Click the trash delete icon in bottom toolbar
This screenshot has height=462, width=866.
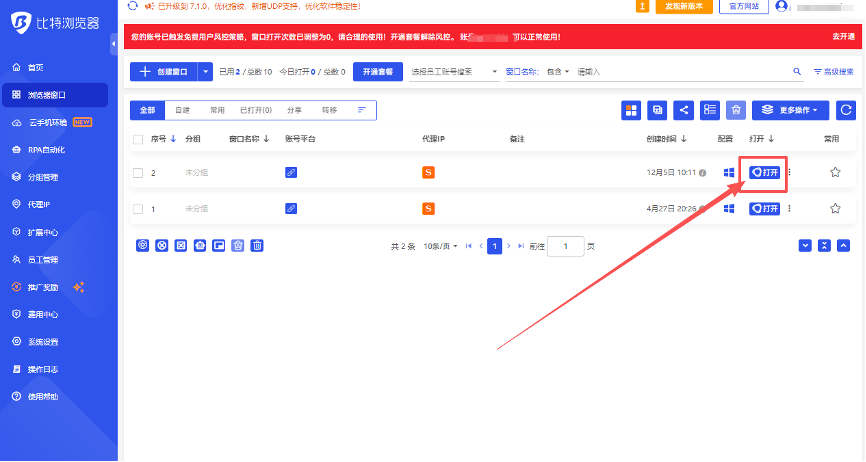tap(257, 245)
